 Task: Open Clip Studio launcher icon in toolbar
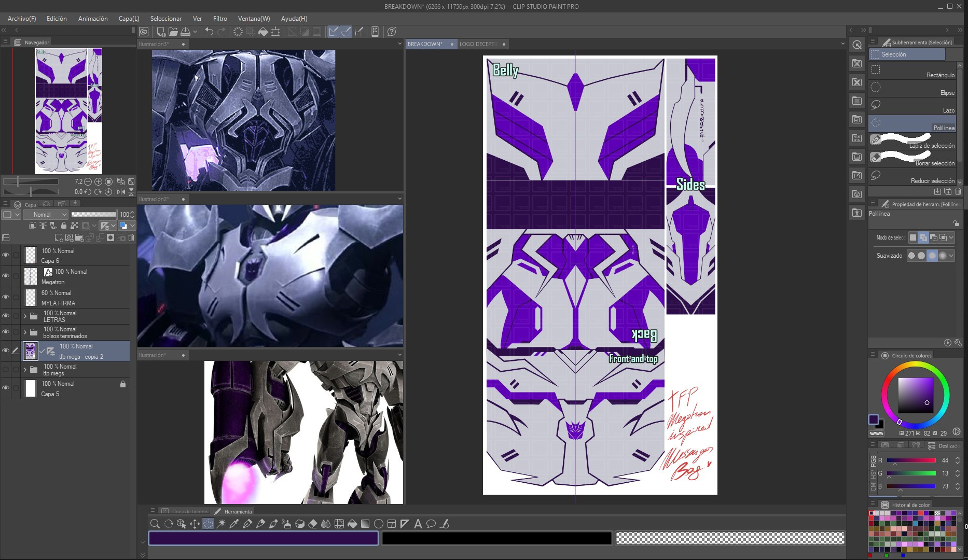coord(144,32)
